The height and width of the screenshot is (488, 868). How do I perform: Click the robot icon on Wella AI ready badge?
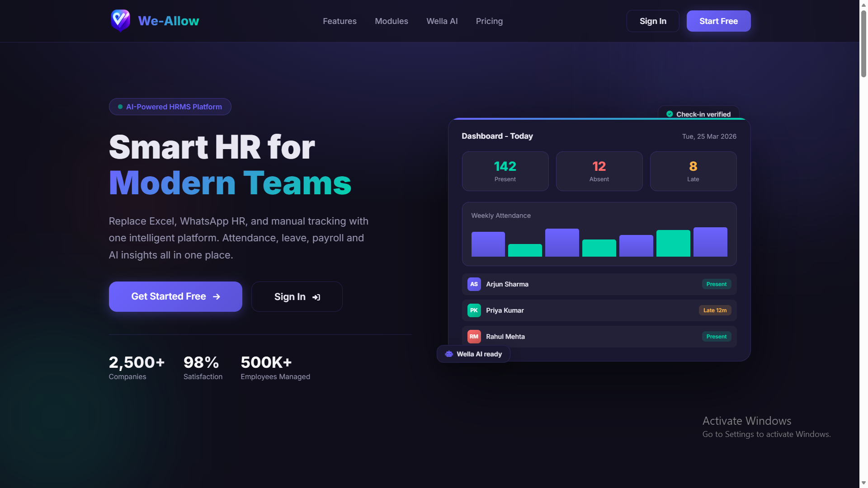[449, 354]
